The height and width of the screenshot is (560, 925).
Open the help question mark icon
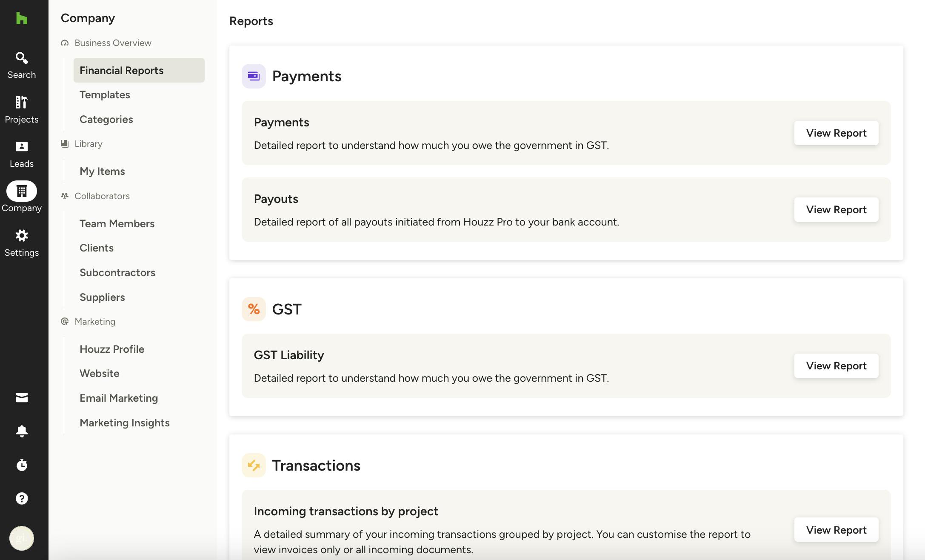point(22,498)
